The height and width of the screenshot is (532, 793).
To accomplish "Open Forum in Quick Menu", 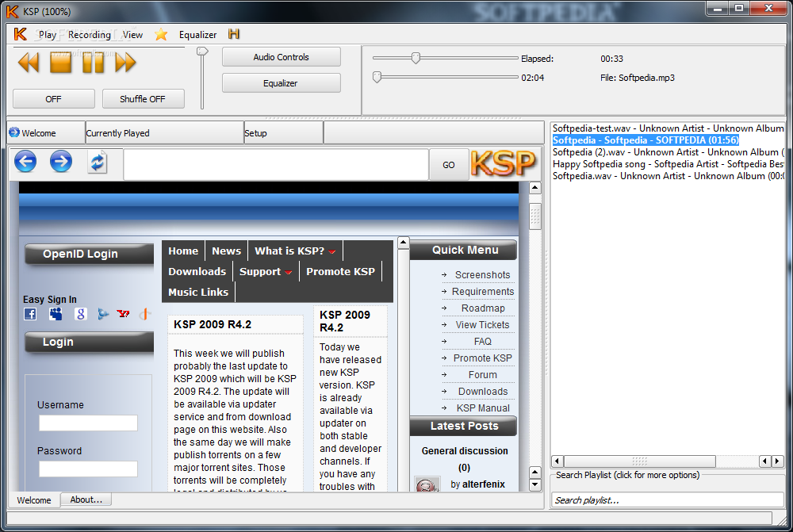I will point(482,375).
